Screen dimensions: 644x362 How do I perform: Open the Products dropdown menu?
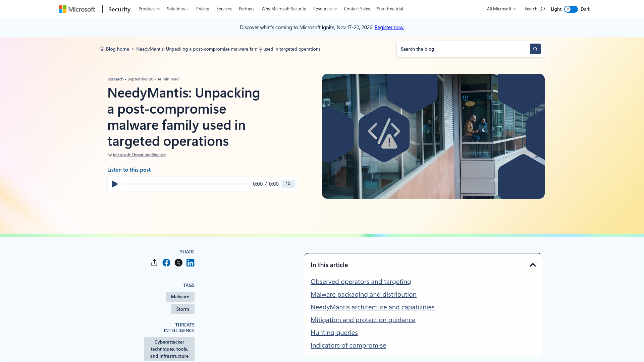pos(149,9)
